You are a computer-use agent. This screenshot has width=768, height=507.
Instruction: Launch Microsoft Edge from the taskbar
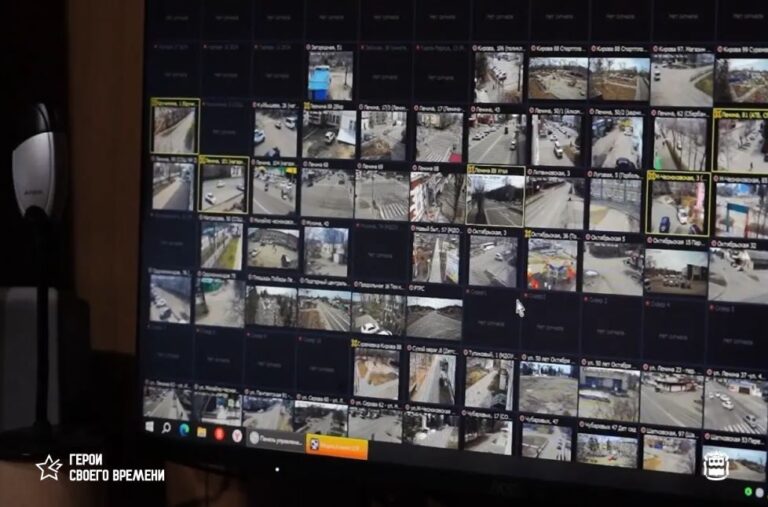coord(185,430)
